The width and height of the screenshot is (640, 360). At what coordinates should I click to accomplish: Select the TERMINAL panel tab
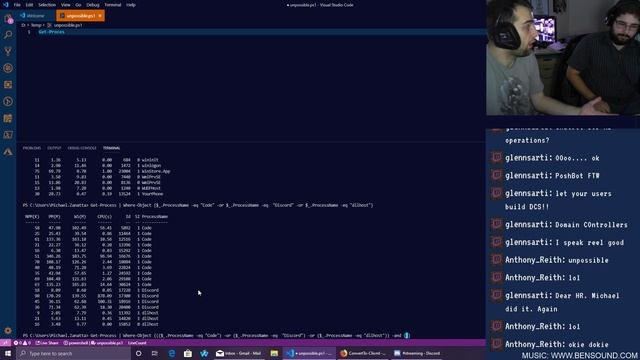tap(111, 148)
